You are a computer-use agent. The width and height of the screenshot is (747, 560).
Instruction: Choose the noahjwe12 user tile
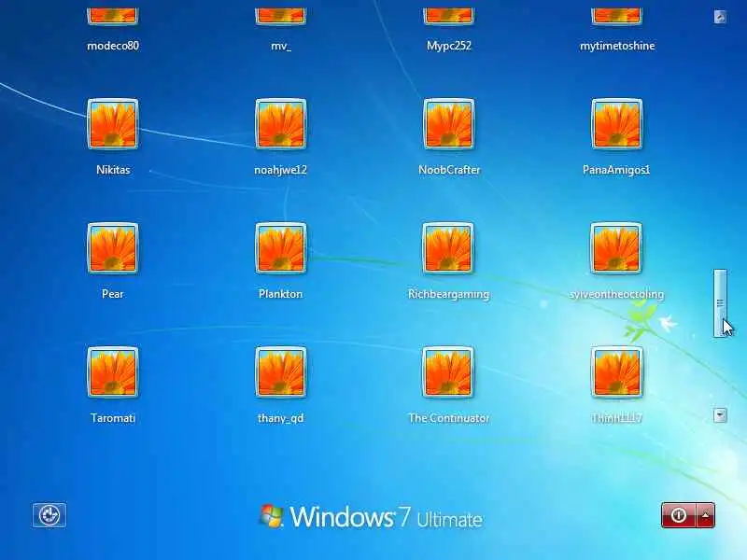click(x=281, y=124)
